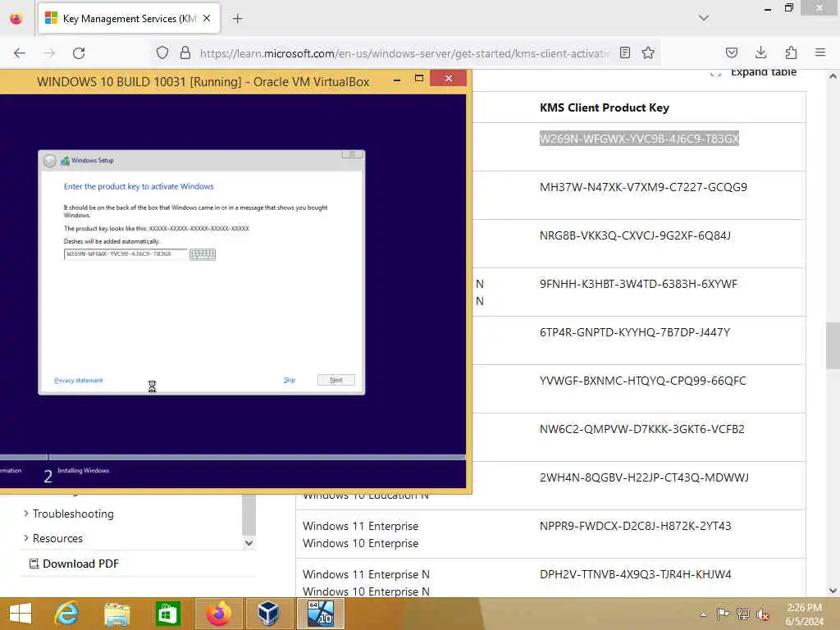This screenshot has width=840, height=630.
Task: Toggle reader view icon in address bar
Action: click(624, 52)
